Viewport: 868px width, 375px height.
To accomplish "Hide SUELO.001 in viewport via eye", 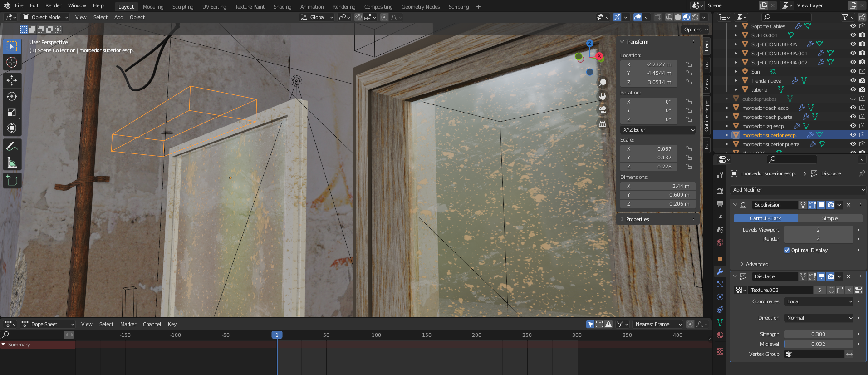I will coord(853,35).
